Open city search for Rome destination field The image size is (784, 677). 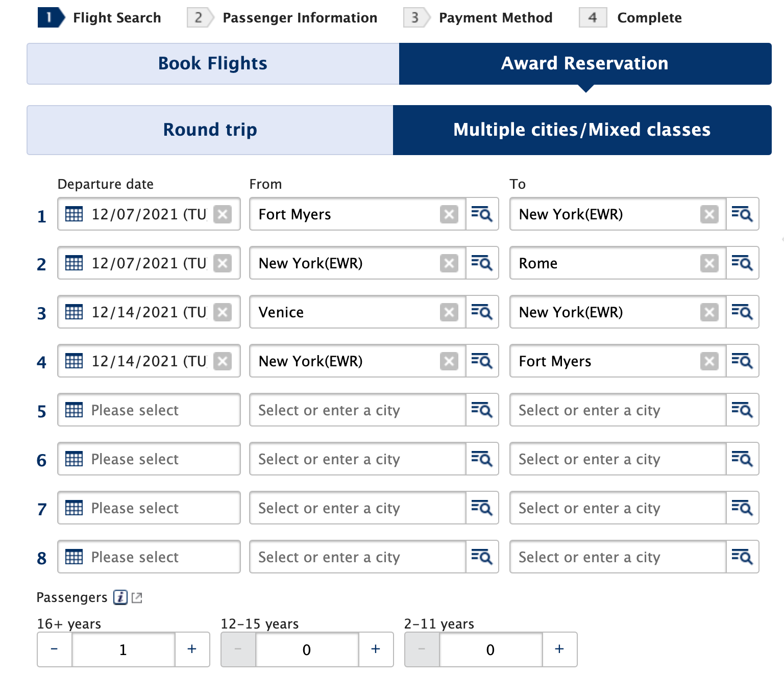coord(742,263)
